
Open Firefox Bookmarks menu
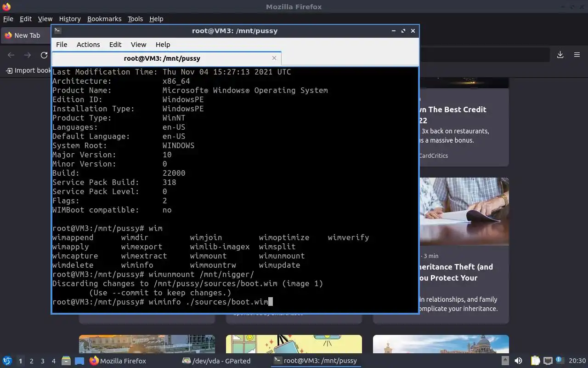[x=104, y=19]
